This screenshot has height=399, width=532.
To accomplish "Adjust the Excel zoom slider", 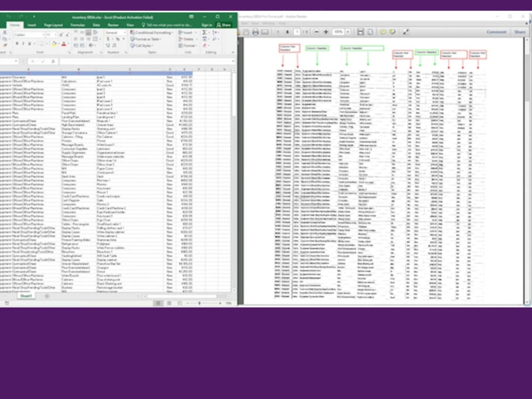I will [199, 303].
